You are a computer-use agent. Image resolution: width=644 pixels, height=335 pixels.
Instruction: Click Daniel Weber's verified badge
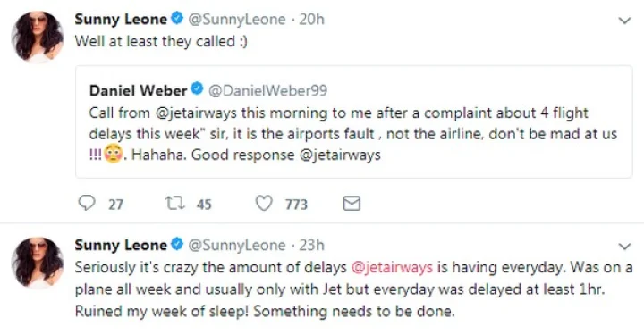[x=198, y=89]
